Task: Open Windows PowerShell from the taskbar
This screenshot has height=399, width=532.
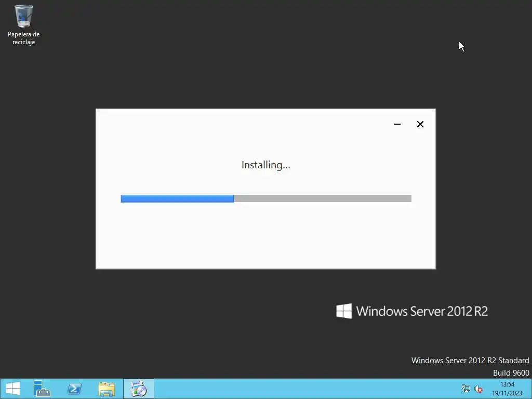Action: tap(74, 389)
